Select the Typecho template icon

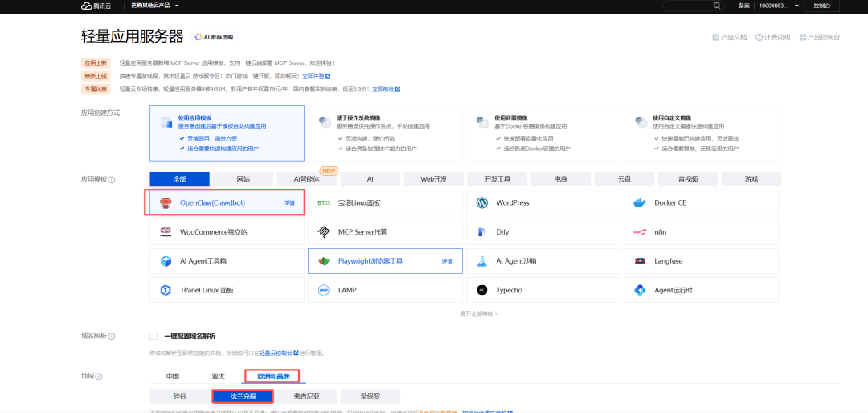click(482, 290)
